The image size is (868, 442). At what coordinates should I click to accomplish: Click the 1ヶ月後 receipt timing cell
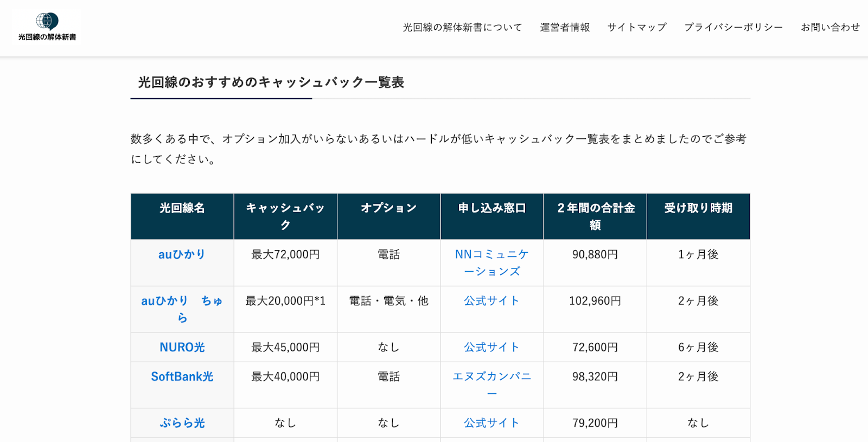pos(698,262)
